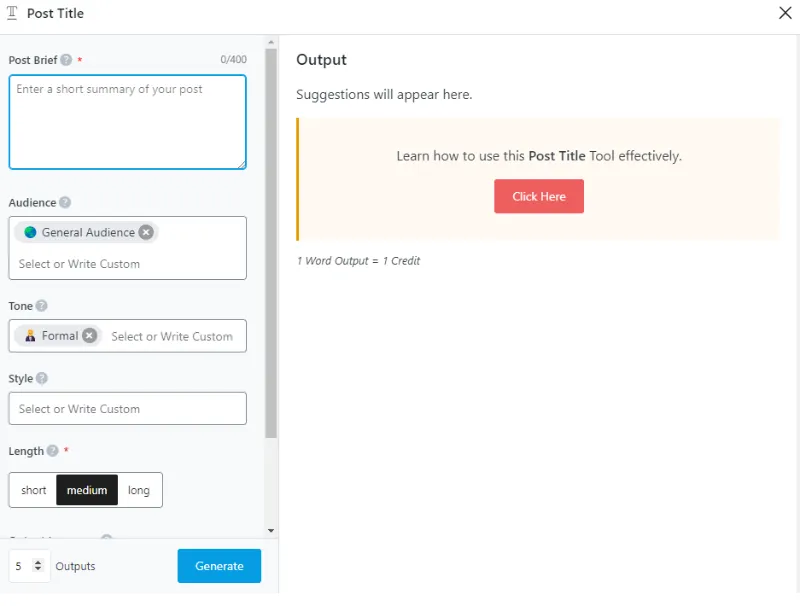Click the red Click Here button

point(538,197)
